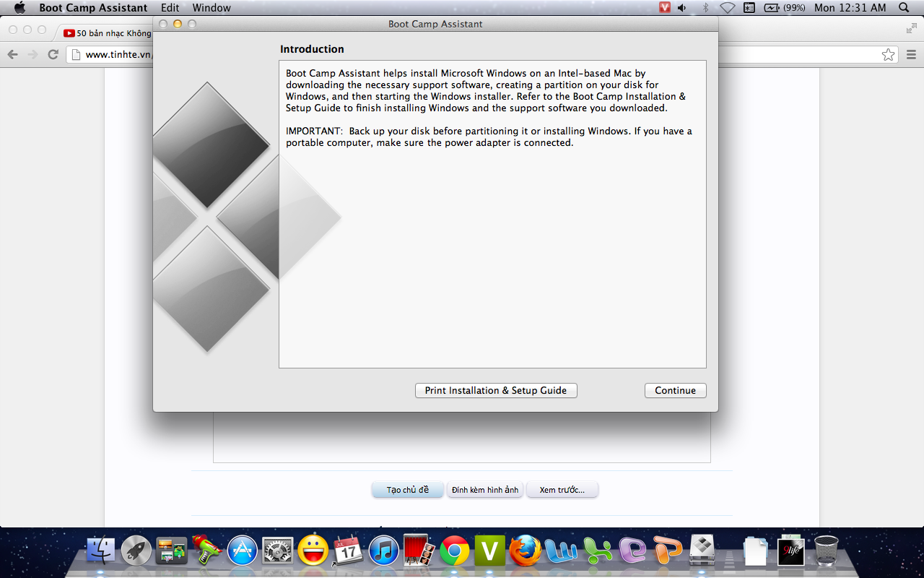Image resolution: width=924 pixels, height=578 pixels.
Task: Select the YouTube tab in Chrome
Action: (107, 33)
